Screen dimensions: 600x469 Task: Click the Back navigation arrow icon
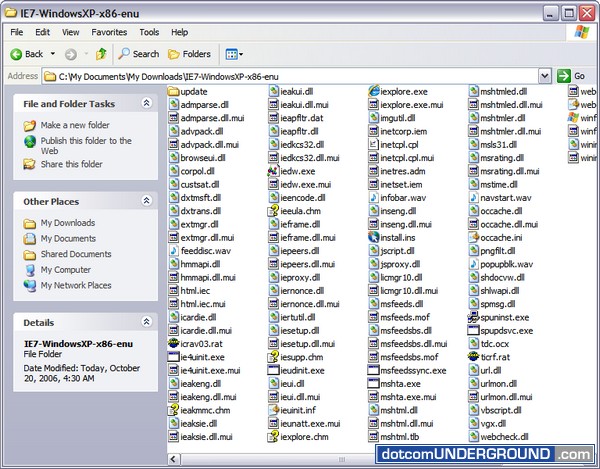pos(17,54)
